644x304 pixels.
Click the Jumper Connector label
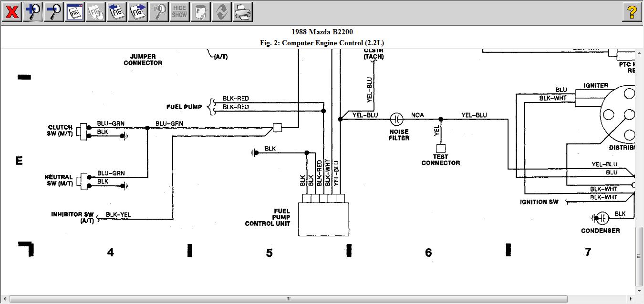click(x=143, y=60)
